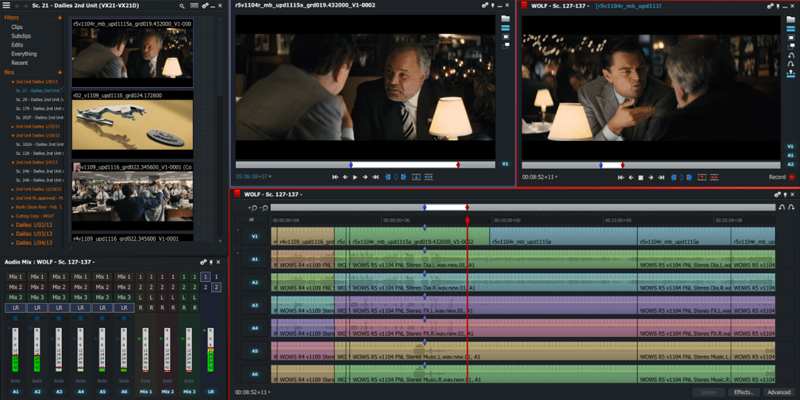Open the timeline timecode dropdown at bottom left
Screen dimensions: 800x400
click(x=250, y=393)
